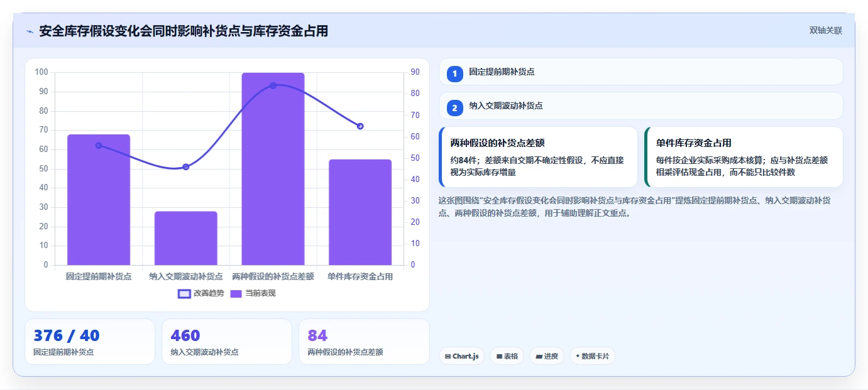This screenshot has height=390, width=868.
Task: Toggle the 改善趋势 legend entry
Action: [201, 293]
